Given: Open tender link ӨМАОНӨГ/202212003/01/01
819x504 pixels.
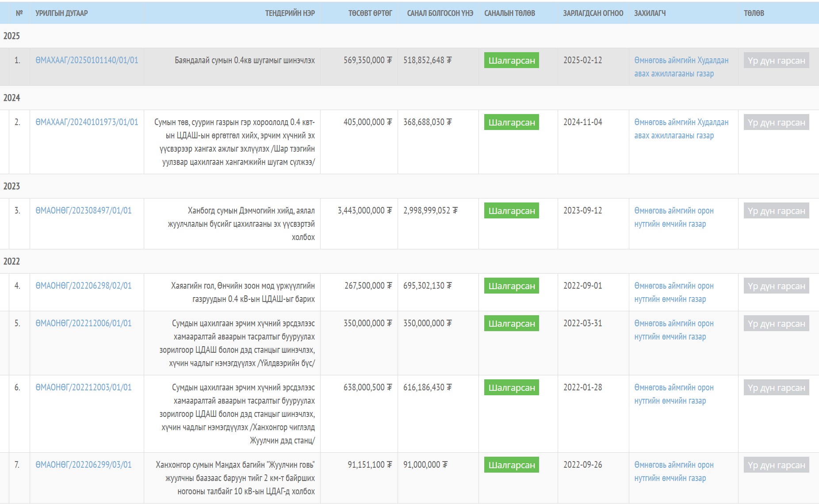Looking at the screenshot, I should 84,387.
